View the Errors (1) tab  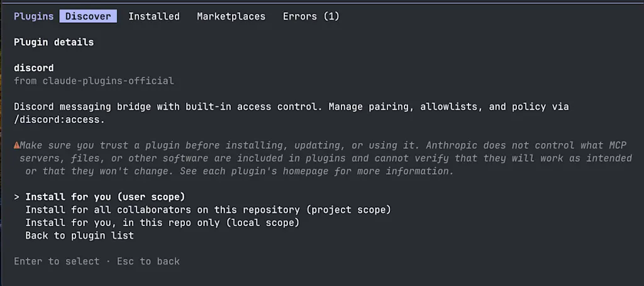click(311, 16)
